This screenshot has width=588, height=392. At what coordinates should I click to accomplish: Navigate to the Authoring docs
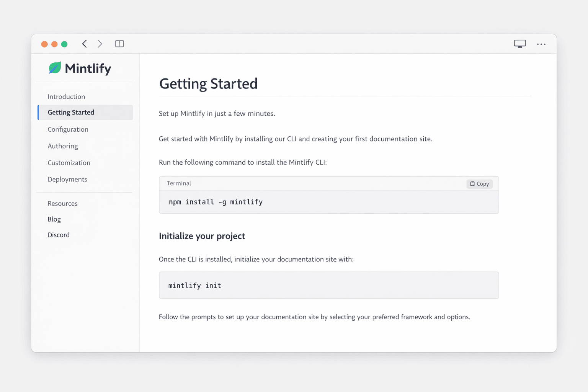pyautogui.click(x=63, y=146)
